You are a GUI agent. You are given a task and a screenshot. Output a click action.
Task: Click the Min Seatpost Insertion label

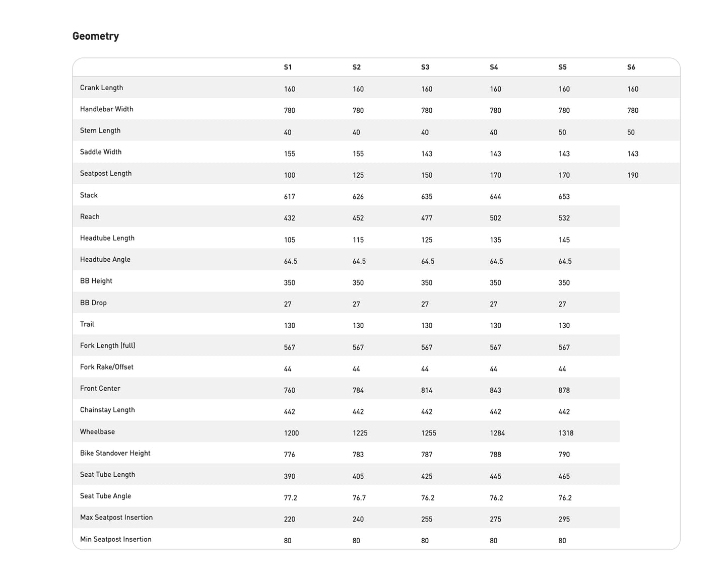coord(115,539)
